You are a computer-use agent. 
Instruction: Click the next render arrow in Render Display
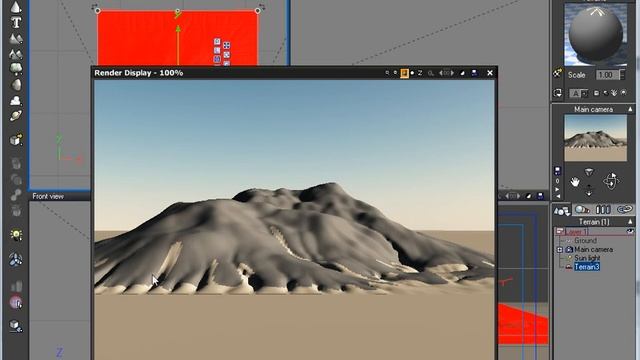[x=452, y=73]
